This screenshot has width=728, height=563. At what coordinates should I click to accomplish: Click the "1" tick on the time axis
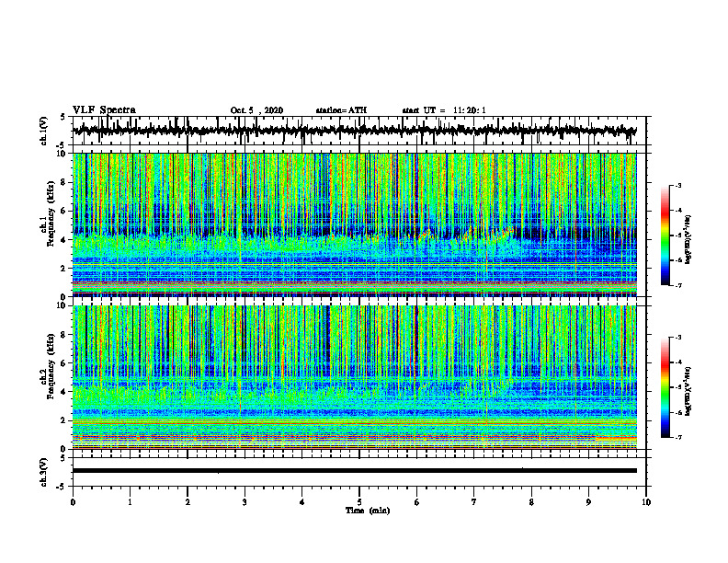tap(130, 502)
